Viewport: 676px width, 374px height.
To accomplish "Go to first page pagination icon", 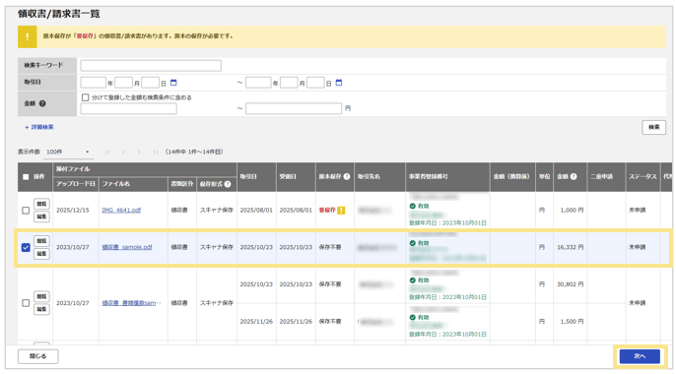I will 107,152.
